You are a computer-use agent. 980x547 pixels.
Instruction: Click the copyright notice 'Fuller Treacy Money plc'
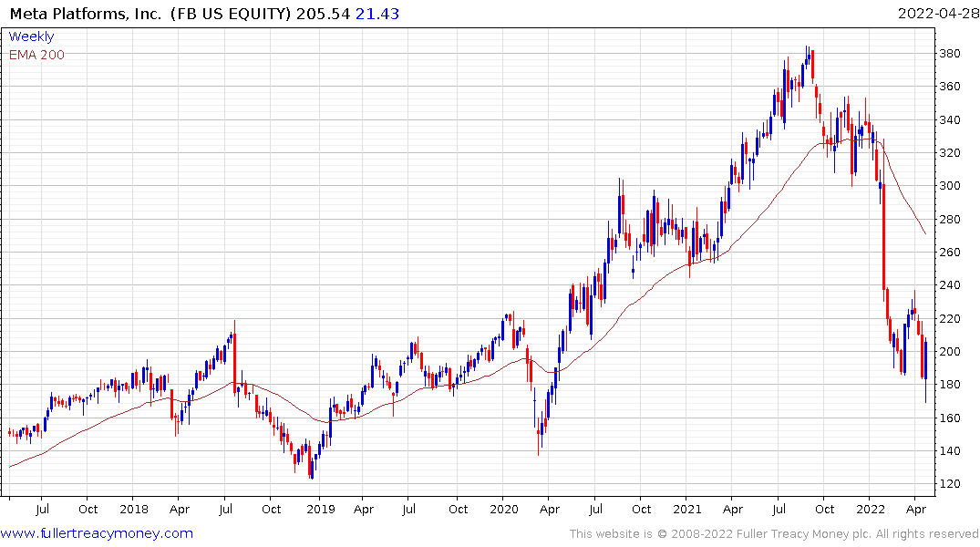click(x=804, y=534)
